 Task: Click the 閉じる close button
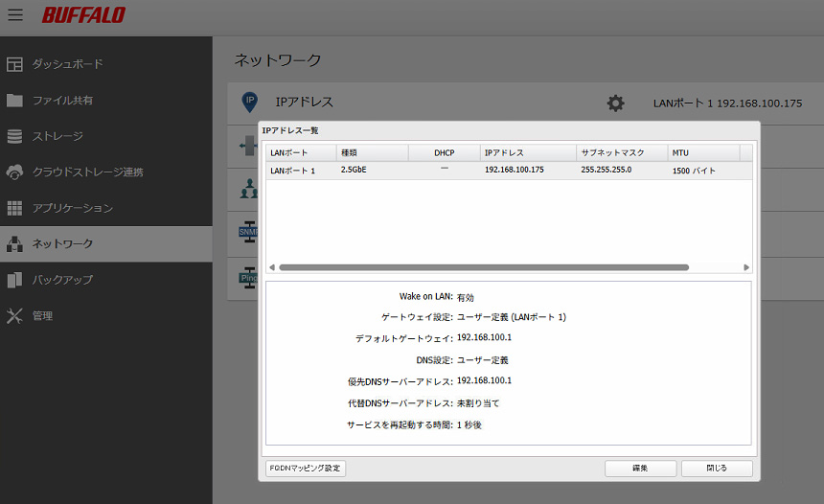[717, 469]
